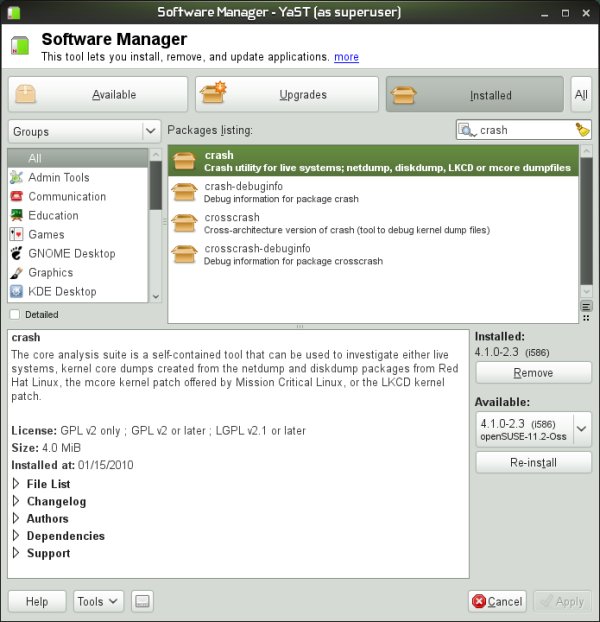The height and width of the screenshot is (622, 600).
Task: Expand the Authors section
Action: click(16, 518)
